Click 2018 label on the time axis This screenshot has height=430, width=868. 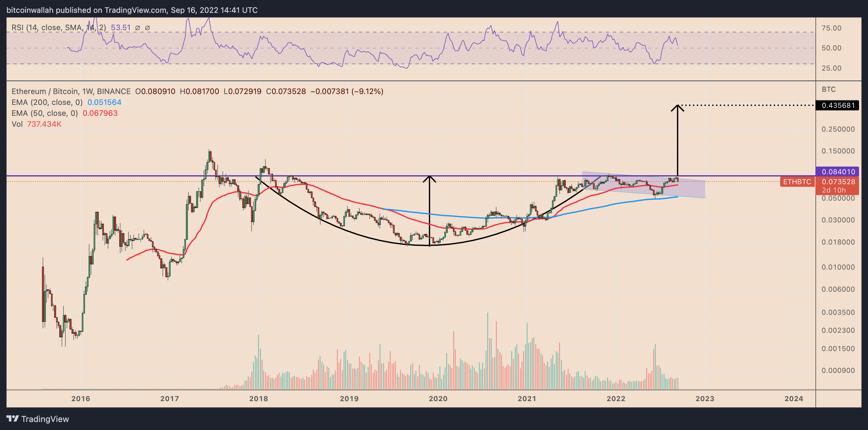(258, 399)
